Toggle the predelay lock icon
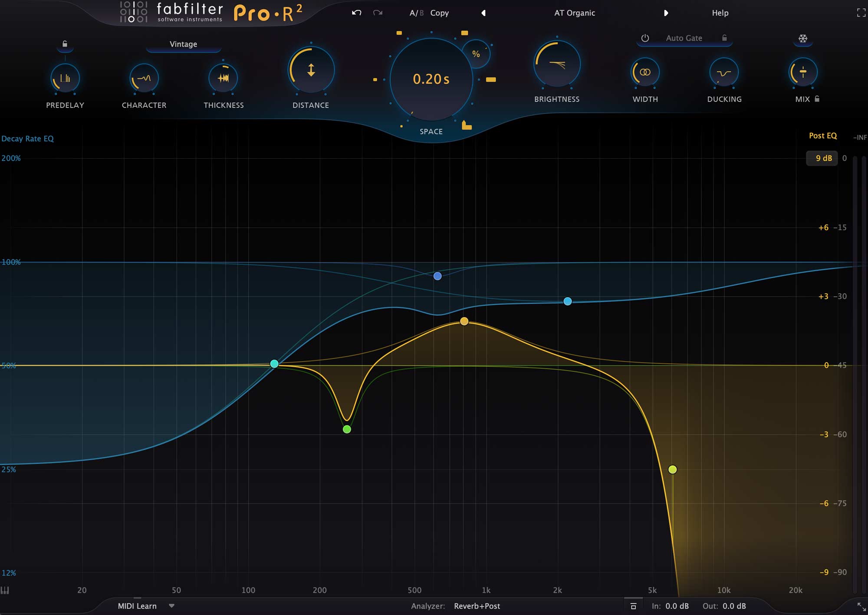868x615 pixels. tap(65, 44)
